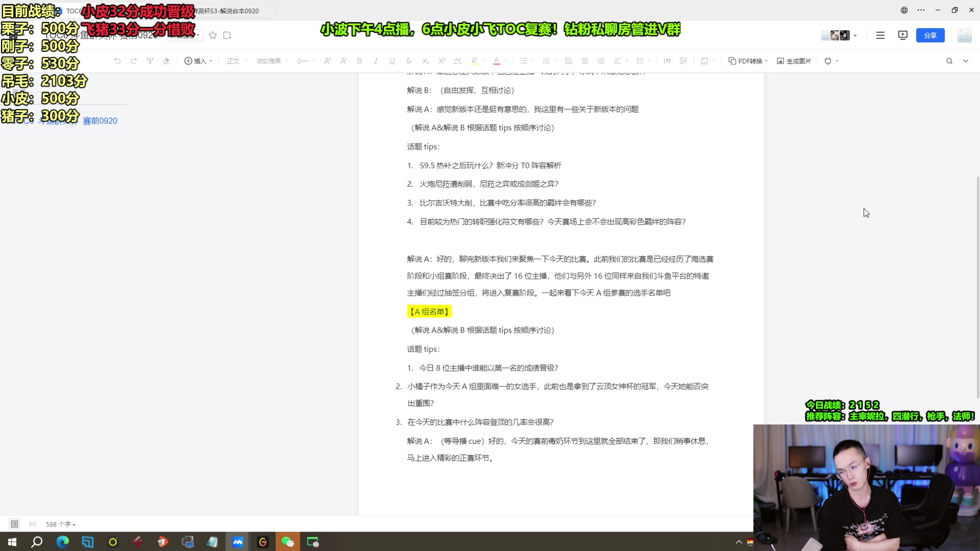980x551 pixels.
Task: Open WeChat from the taskbar
Action: click(x=288, y=542)
